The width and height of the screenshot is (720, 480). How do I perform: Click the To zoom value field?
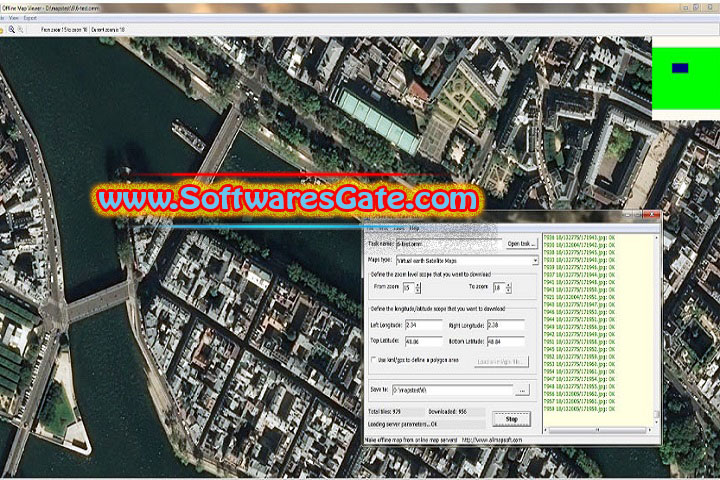click(x=499, y=288)
